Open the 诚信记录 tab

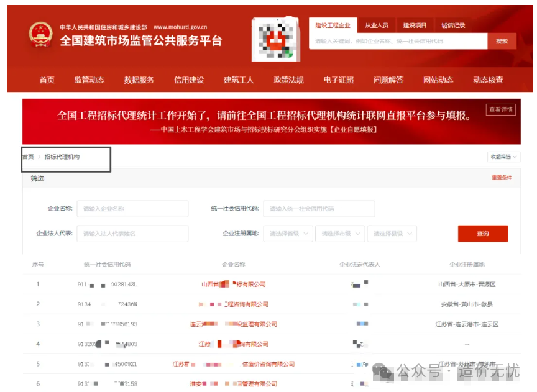453,25
